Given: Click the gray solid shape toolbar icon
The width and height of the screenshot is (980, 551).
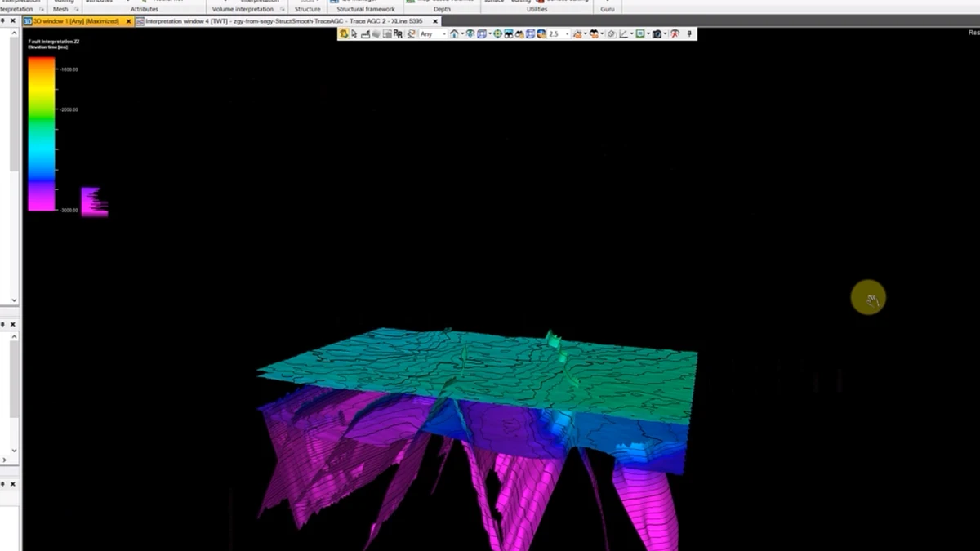Looking at the screenshot, I should click(376, 34).
